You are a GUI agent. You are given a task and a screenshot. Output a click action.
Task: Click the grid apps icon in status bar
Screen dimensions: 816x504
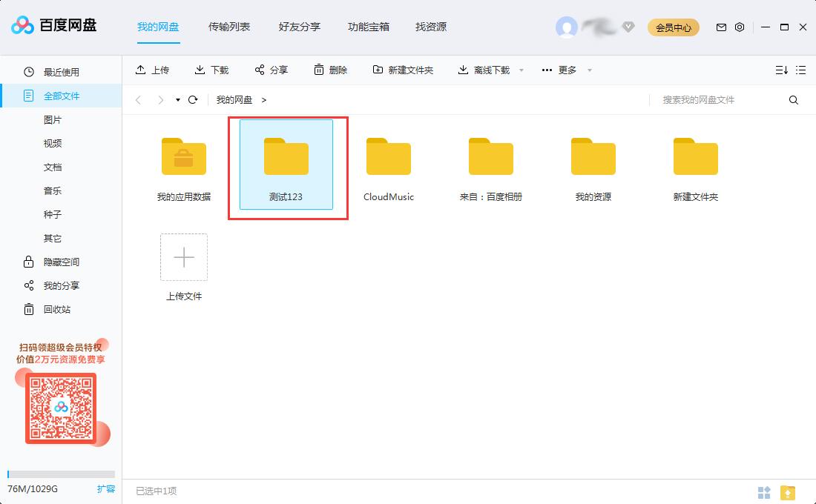coord(764,492)
